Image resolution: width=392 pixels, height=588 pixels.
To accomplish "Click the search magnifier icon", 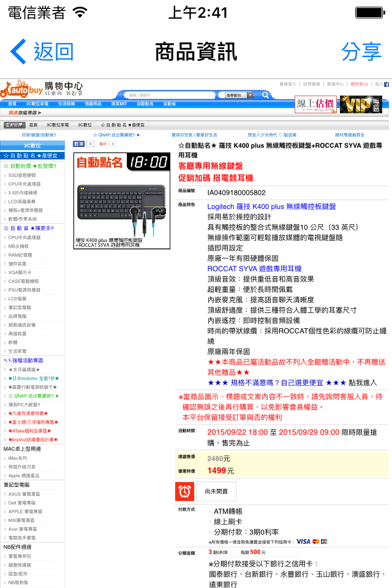I will 265,95.
